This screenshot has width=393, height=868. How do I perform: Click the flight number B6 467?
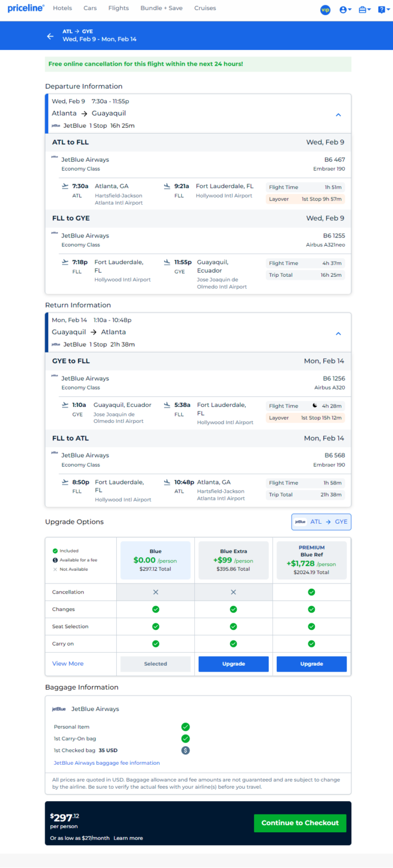click(x=334, y=160)
